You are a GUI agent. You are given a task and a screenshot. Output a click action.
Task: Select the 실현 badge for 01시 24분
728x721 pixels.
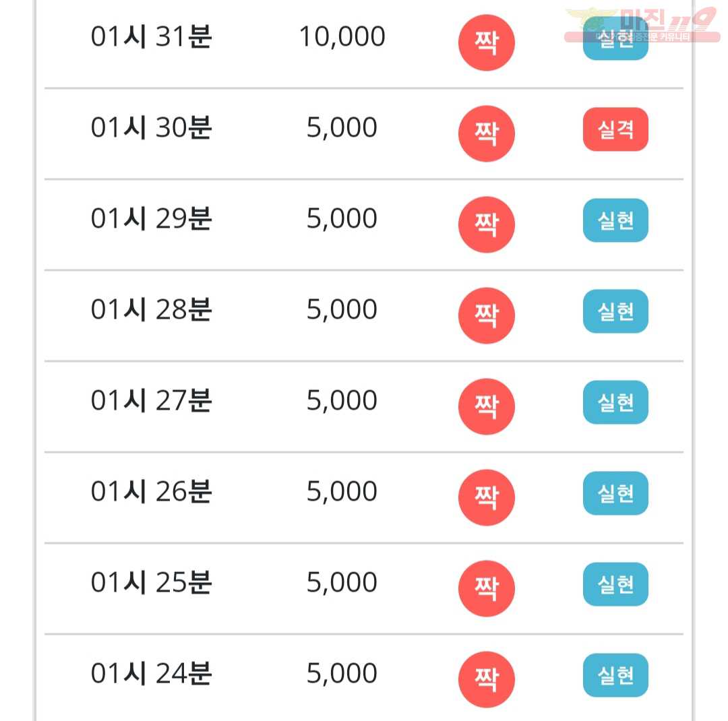[x=615, y=675]
